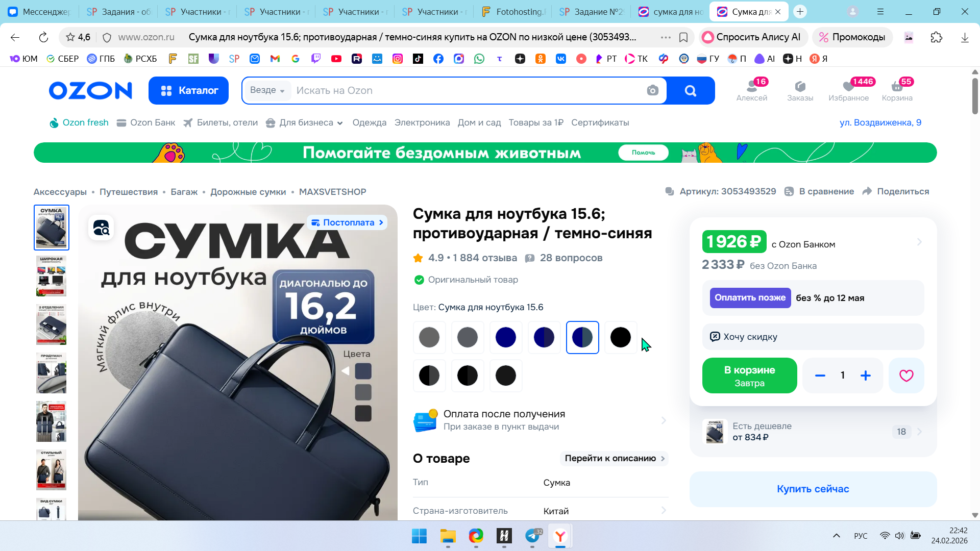
Task: Click similar-products search icon on product image
Action: (101, 228)
